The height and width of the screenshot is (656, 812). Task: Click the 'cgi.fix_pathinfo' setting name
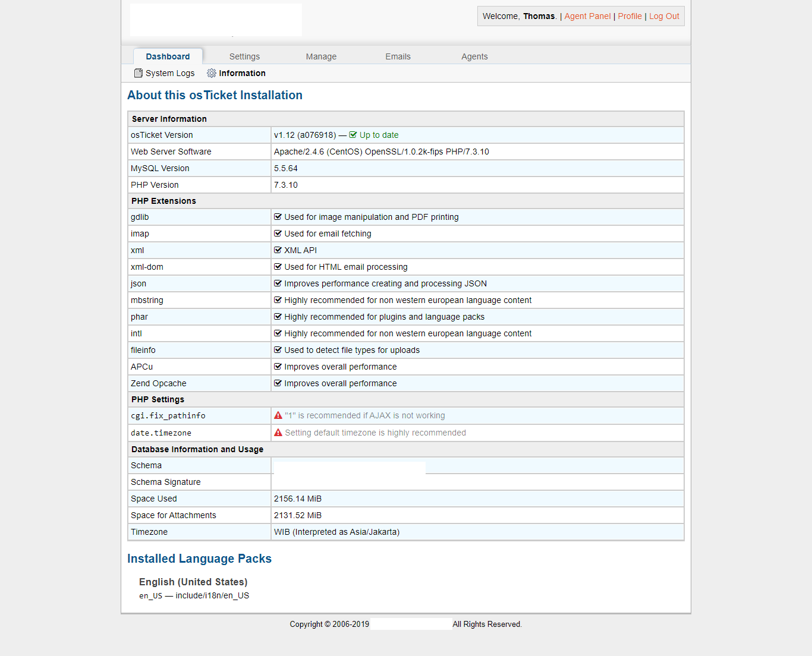[x=168, y=415]
